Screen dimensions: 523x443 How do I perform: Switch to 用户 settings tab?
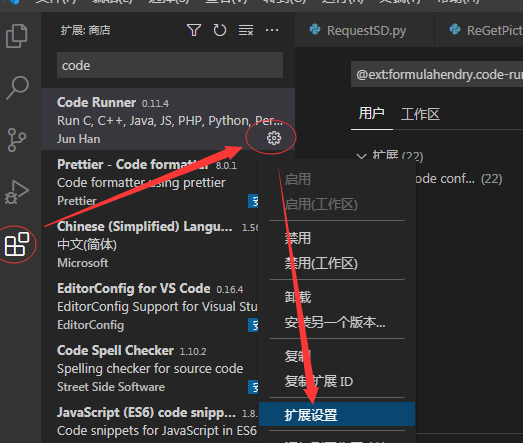[372, 114]
